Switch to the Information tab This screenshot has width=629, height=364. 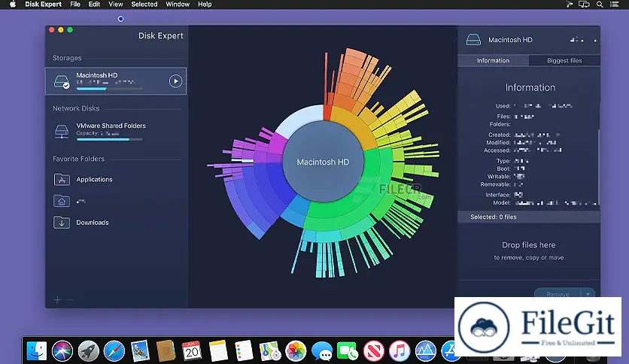[x=493, y=60]
